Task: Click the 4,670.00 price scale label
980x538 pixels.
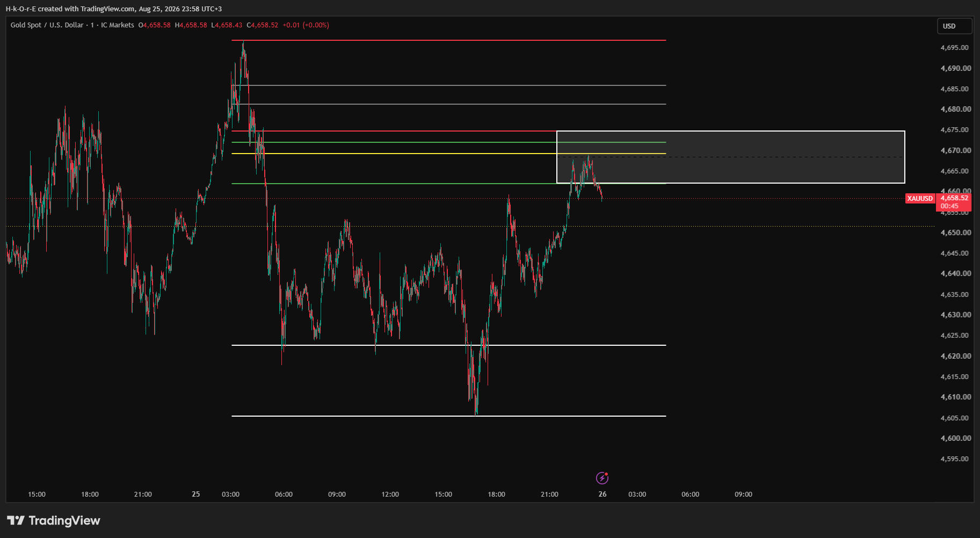Action: click(x=956, y=150)
